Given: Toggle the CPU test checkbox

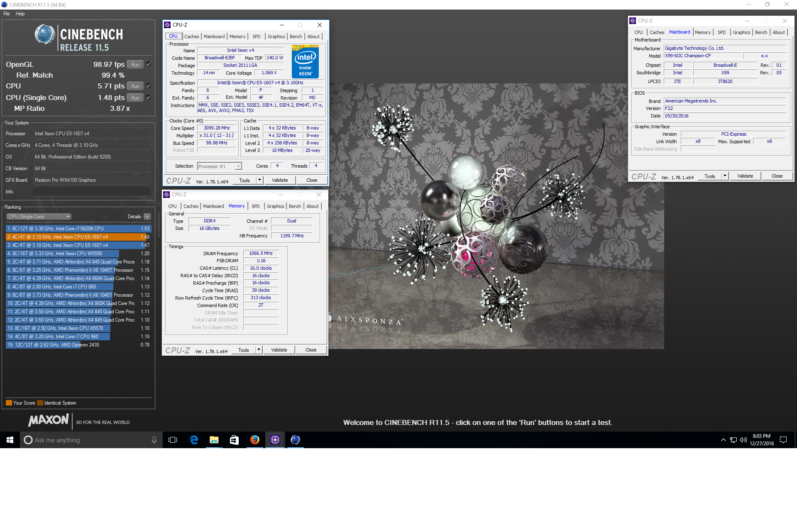Looking at the screenshot, I should point(149,86).
